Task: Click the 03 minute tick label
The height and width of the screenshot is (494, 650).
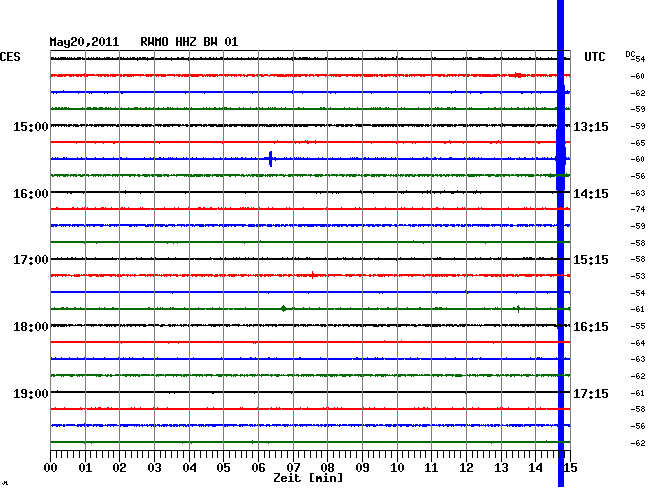Action: [x=154, y=468]
